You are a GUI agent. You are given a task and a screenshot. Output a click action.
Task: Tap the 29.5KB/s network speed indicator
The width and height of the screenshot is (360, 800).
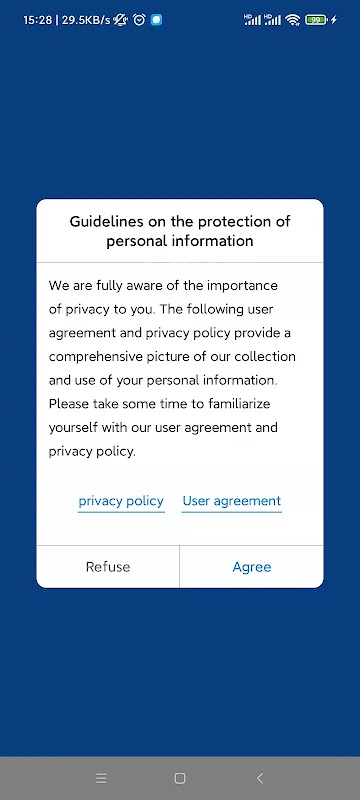point(86,20)
